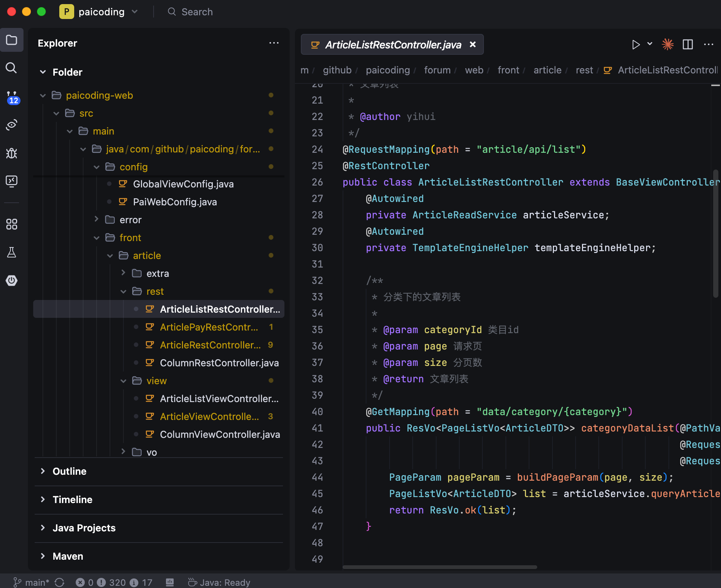The height and width of the screenshot is (588, 721).
Task: Open the Search view in activity bar
Action: pyautogui.click(x=12, y=68)
